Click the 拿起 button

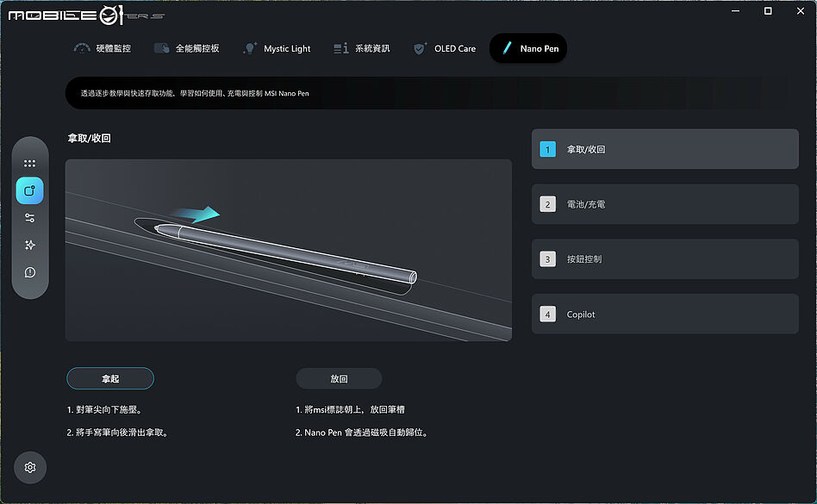pyautogui.click(x=110, y=378)
